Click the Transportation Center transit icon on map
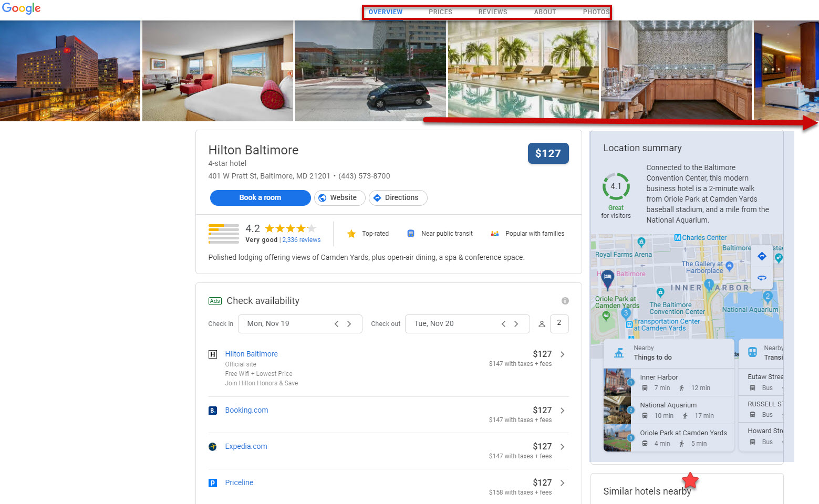Viewport: 819px width, 504px height. 629,325
